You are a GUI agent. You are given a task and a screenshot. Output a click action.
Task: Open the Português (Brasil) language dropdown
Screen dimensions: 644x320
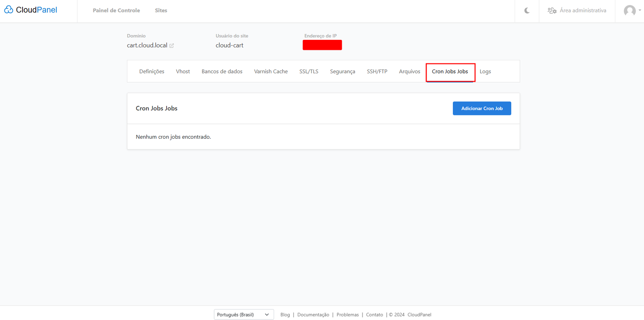pyautogui.click(x=244, y=314)
